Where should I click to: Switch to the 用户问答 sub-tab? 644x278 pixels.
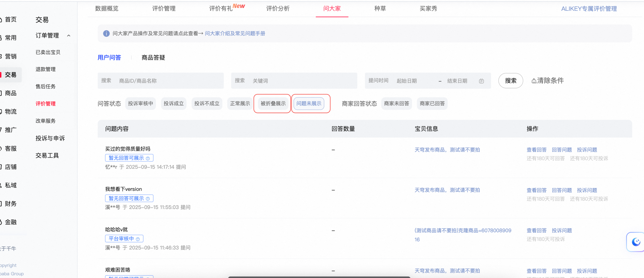click(x=109, y=58)
